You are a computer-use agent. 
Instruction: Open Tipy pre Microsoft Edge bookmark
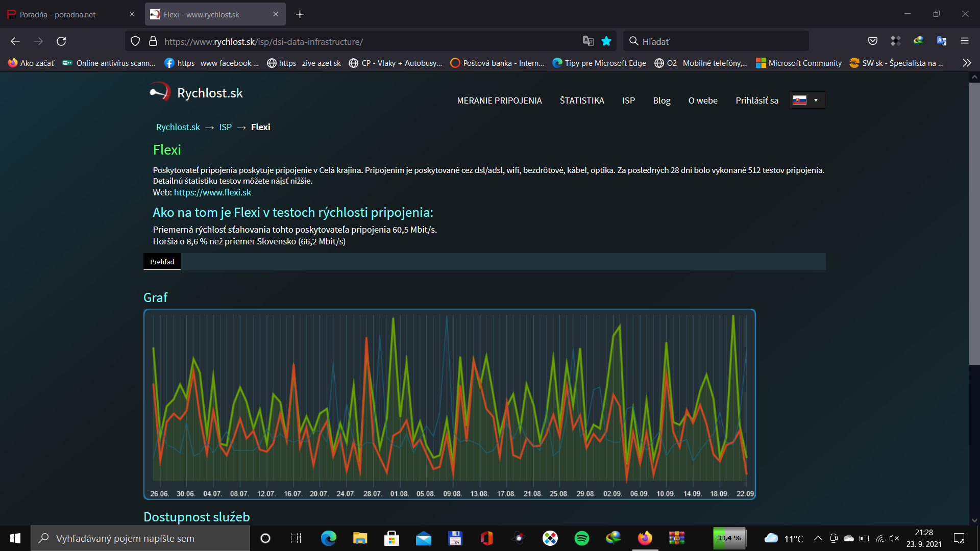599,63
